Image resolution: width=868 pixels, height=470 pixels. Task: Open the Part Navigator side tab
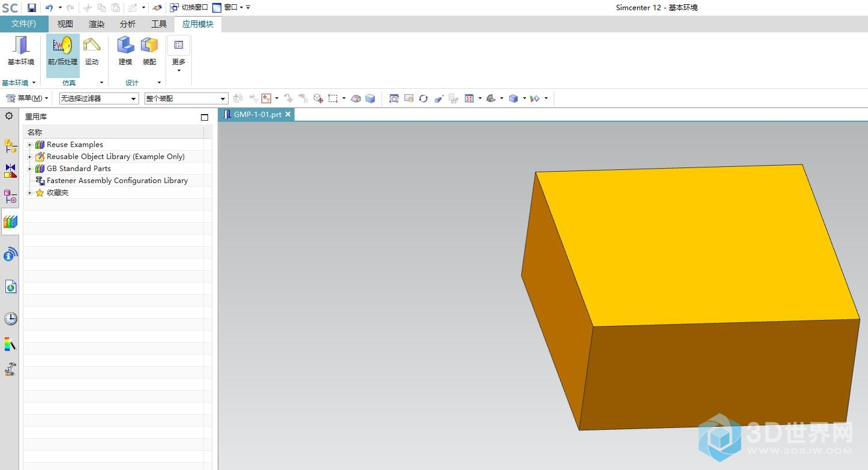click(x=10, y=196)
